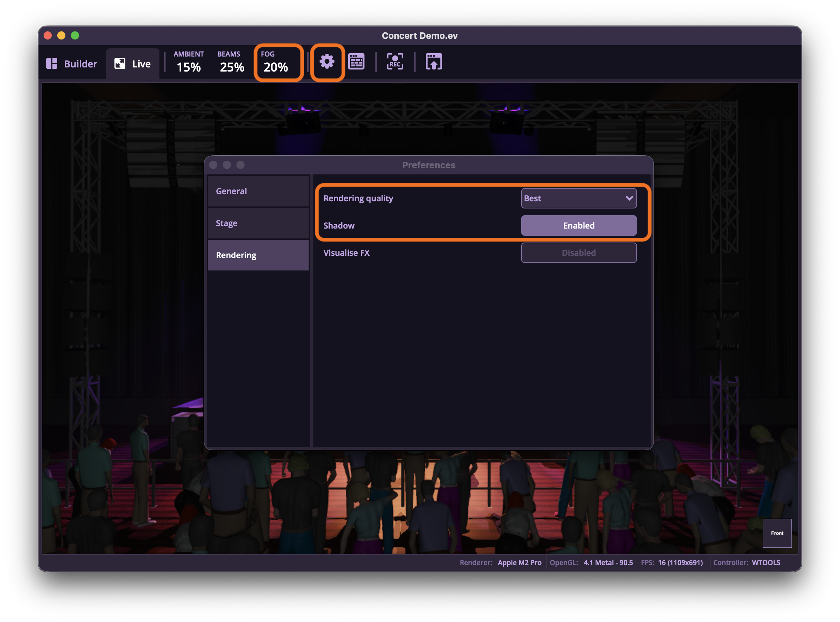
Task: Select the Stage preferences tab
Action: tap(258, 223)
